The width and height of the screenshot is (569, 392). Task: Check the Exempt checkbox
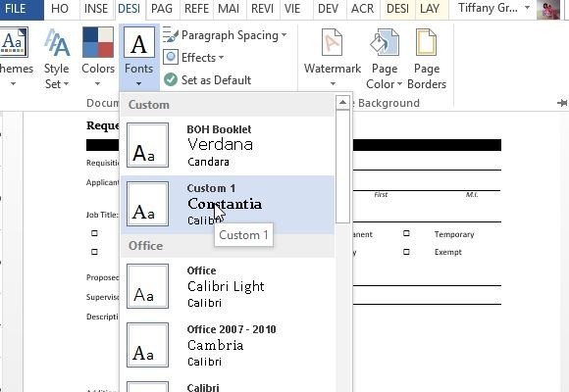point(406,252)
